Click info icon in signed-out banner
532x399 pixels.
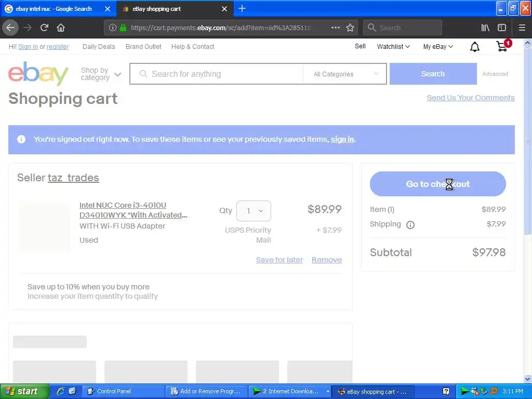[x=21, y=139]
